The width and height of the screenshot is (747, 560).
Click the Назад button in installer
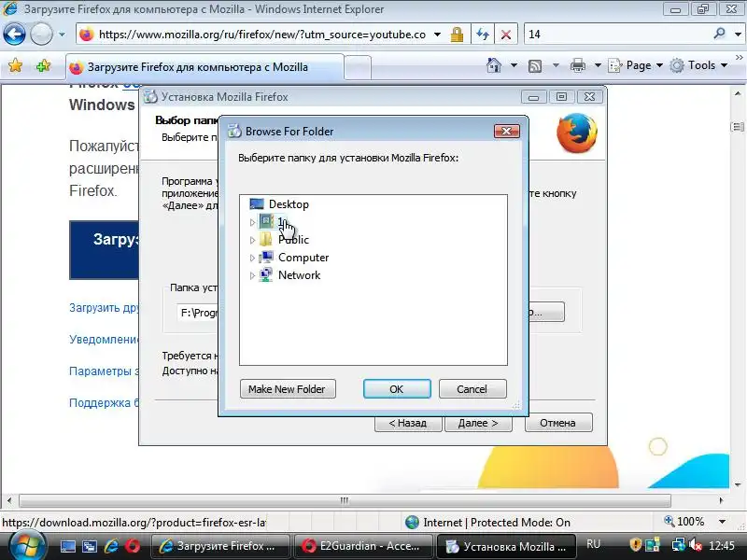[x=408, y=423]
